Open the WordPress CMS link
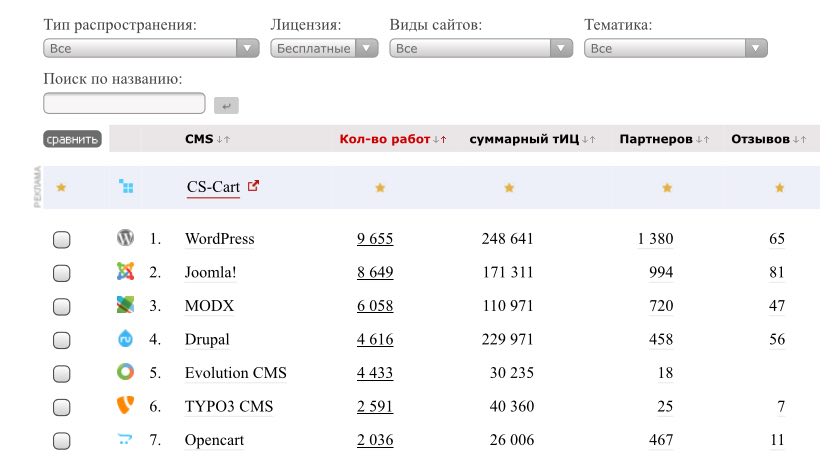 click(220, 239)
